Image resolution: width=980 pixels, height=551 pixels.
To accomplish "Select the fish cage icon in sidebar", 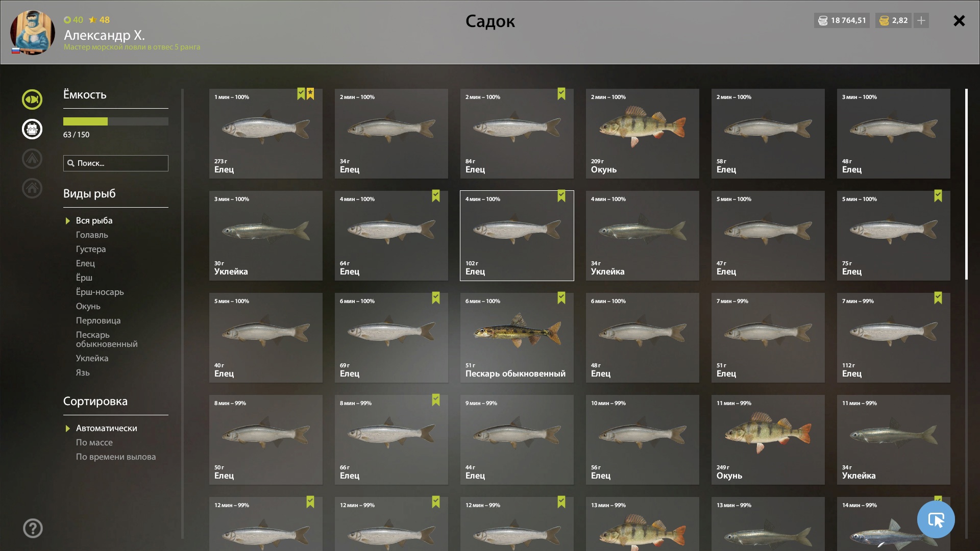I will click(x=32, y=129).
